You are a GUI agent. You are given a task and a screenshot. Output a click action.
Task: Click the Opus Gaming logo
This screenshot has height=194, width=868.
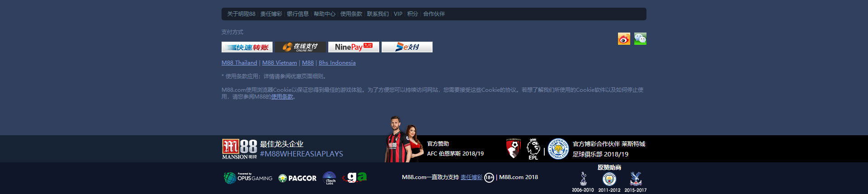coord(248,178)
